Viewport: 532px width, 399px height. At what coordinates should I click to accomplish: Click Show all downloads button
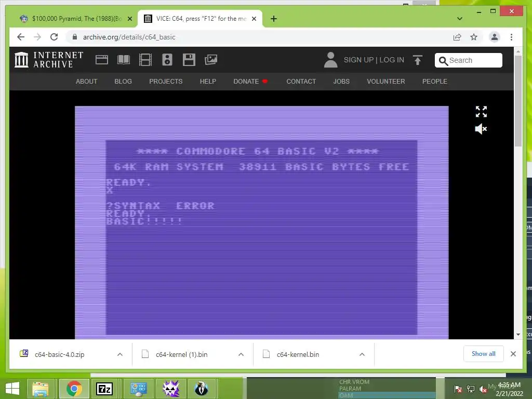(x=484, y=354)
